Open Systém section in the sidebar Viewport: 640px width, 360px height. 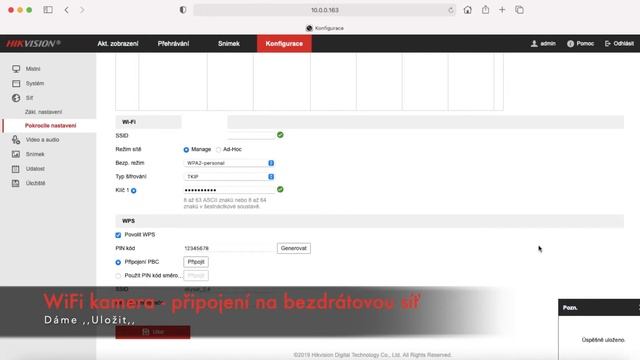[35, 83]
